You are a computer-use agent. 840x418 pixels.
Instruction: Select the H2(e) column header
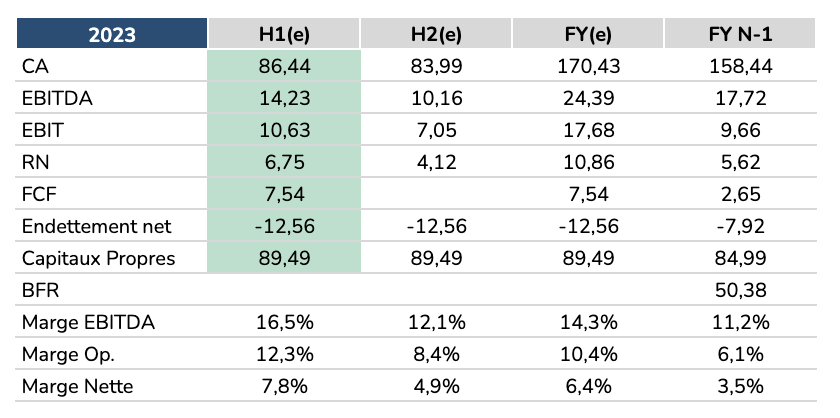click(436, 35)
